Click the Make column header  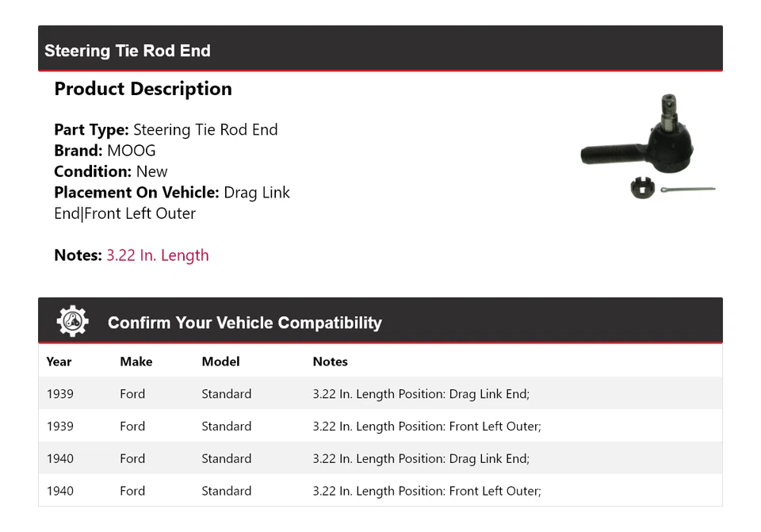[136, 362]
